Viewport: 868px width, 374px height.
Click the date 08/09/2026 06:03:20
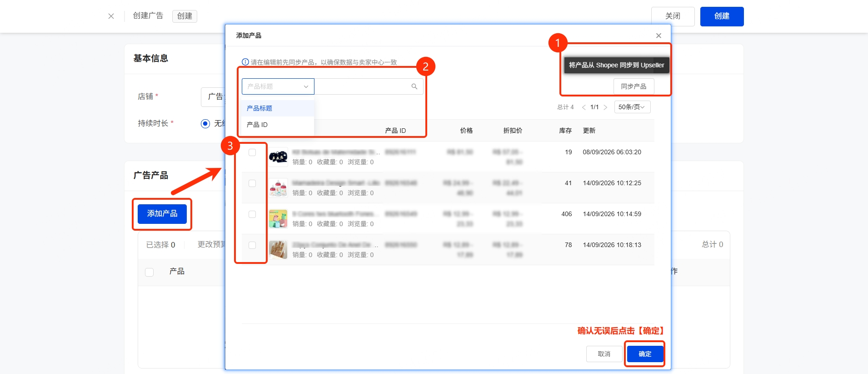click(x=612, y=152)
